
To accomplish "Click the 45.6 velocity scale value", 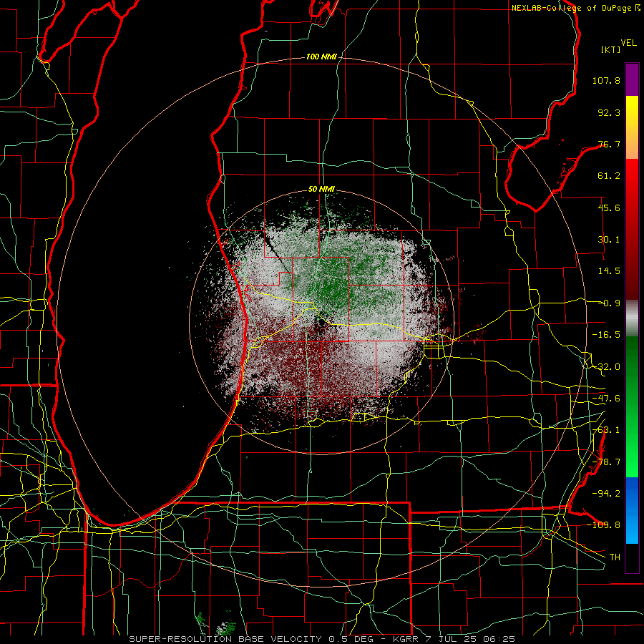I will [x=609, y=208].
